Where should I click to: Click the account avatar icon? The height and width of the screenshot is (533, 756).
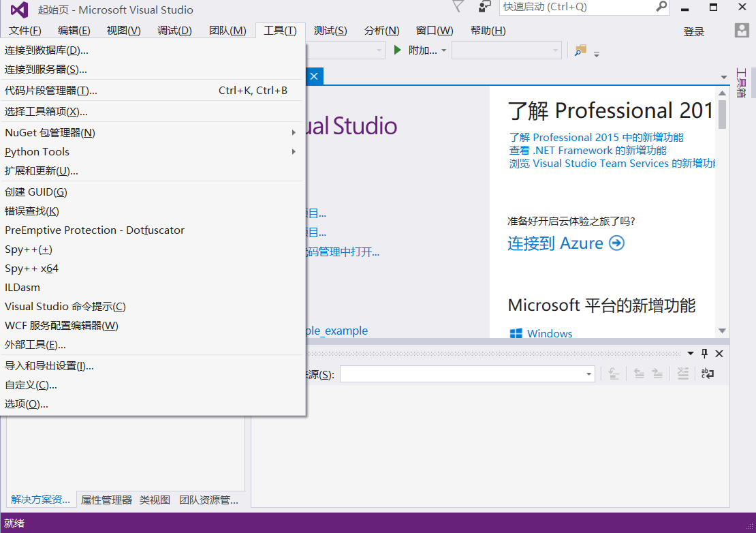[x=742, y=31]
